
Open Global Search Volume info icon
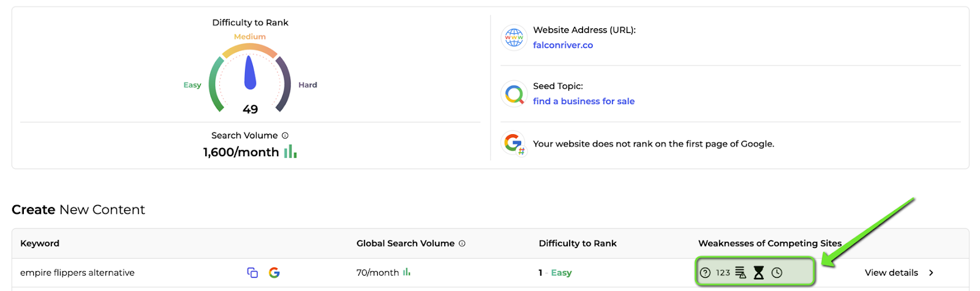462,243
